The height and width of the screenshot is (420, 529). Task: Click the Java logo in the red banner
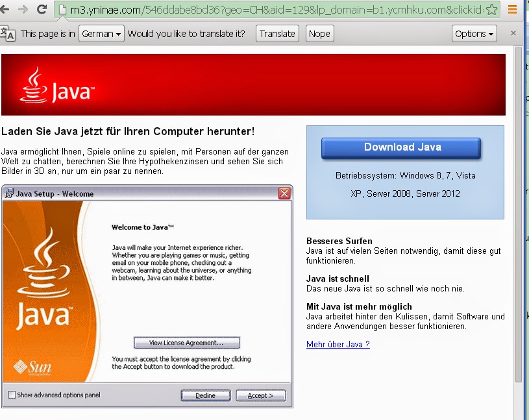tap(57, 85)
